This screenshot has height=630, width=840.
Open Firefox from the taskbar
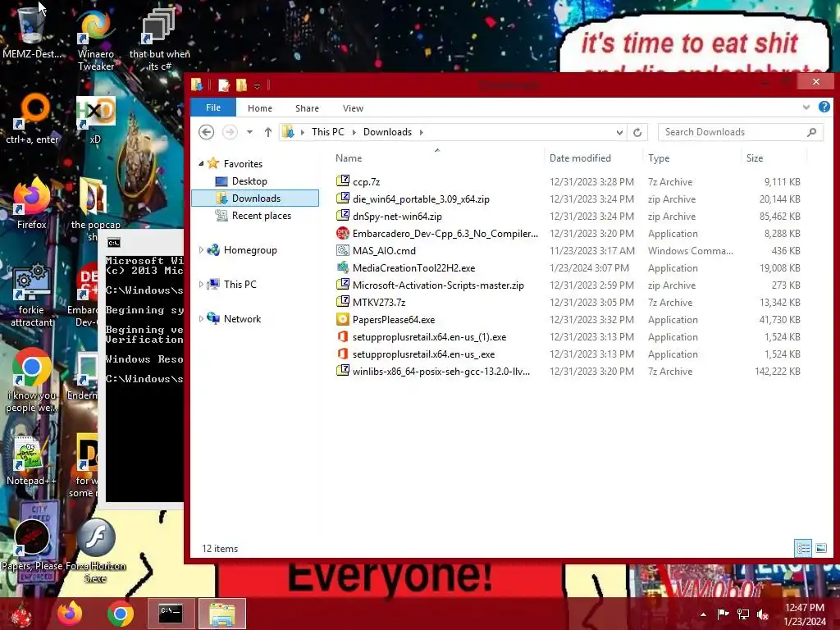click(x=70, y=614)
